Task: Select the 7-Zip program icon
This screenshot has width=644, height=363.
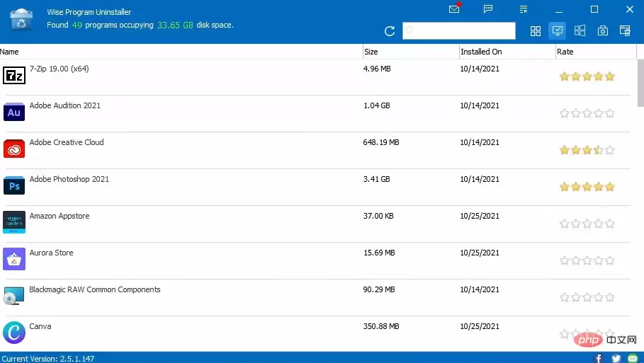Action: click(14, 76)
